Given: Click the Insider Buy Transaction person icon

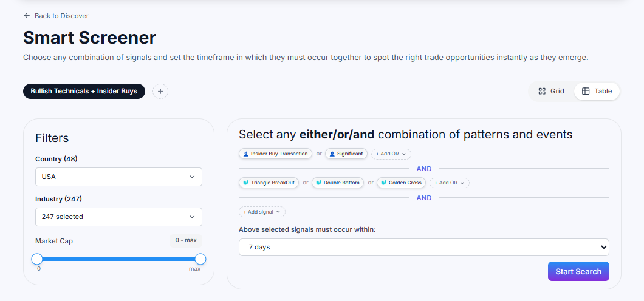Looking at the screenshot, I should 245,154.
